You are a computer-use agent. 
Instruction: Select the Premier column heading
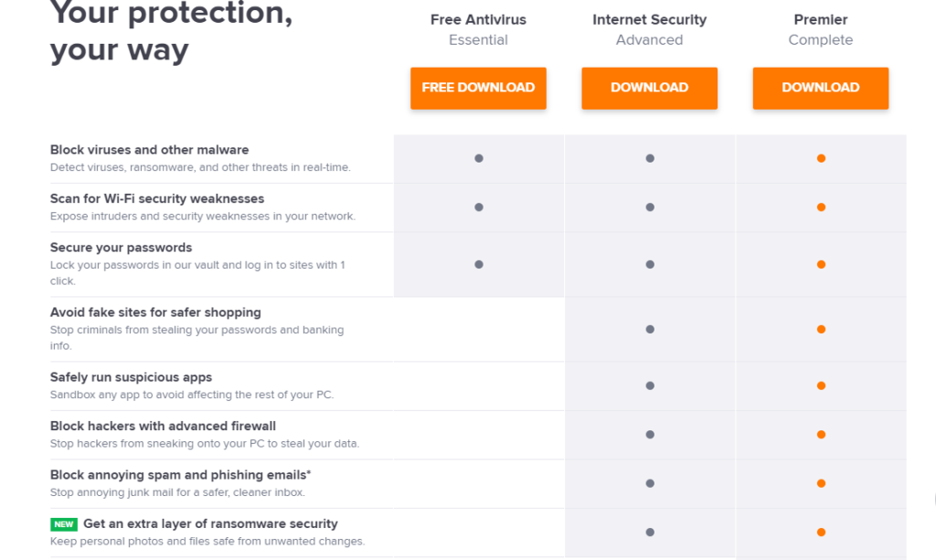pos(821,20)
